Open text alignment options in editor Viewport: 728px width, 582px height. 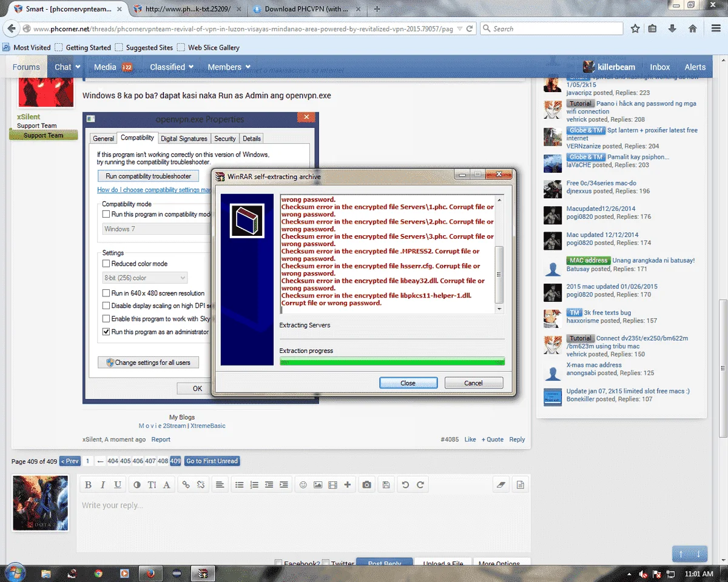[x=220, y=485]
